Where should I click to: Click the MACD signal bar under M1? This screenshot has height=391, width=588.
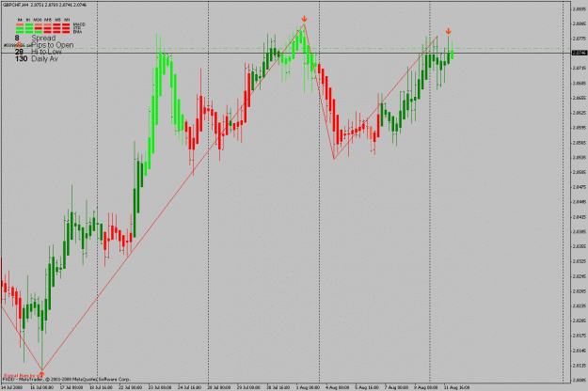pyautogui.click(x=66, y=24)
